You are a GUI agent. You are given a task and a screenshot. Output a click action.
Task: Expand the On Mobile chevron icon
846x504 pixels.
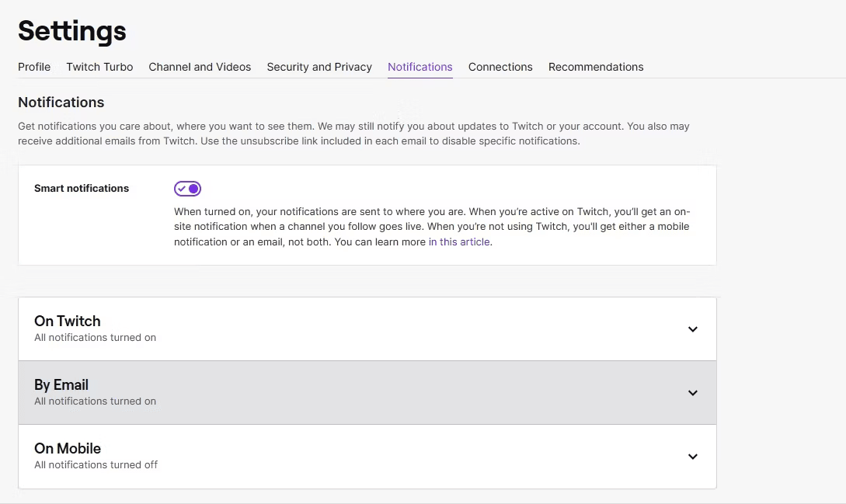tap(692, 457)
